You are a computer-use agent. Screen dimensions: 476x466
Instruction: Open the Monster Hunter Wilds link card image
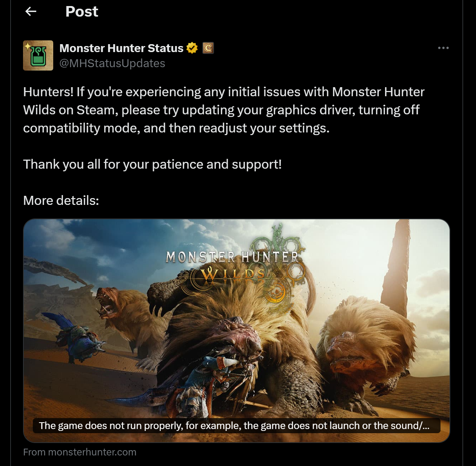tap(237, 331)
